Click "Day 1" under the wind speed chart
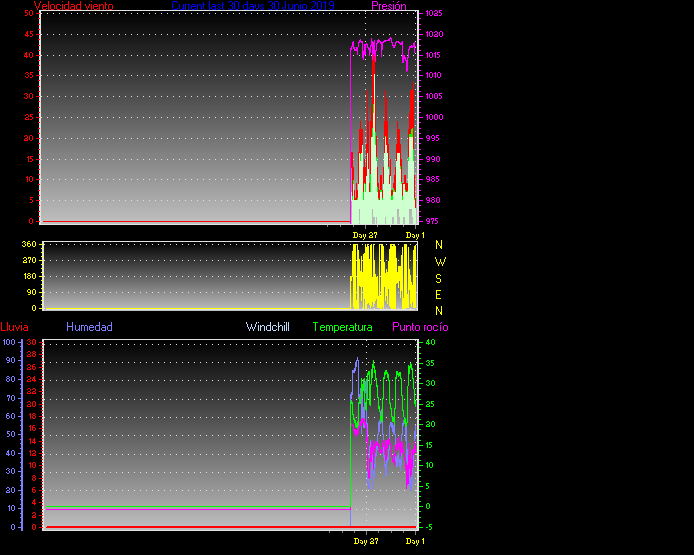694x555 pixels. (x=415, y=235)
